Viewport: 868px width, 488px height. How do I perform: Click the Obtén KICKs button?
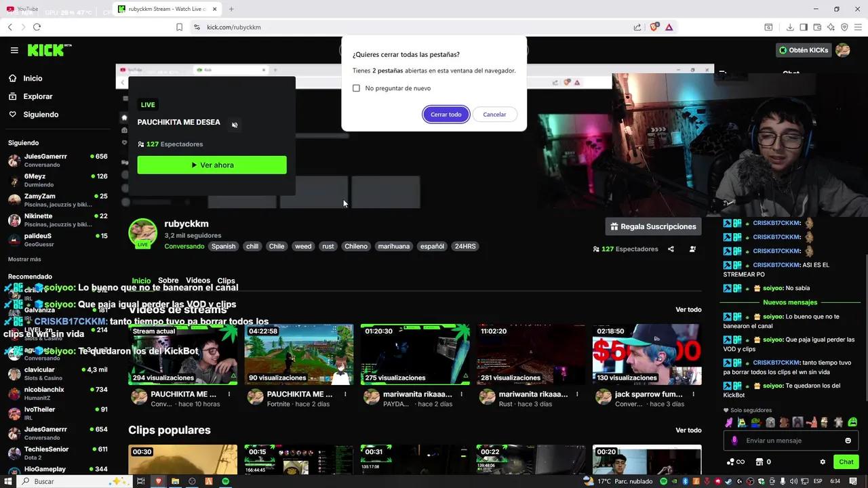[x=804, y=50]
